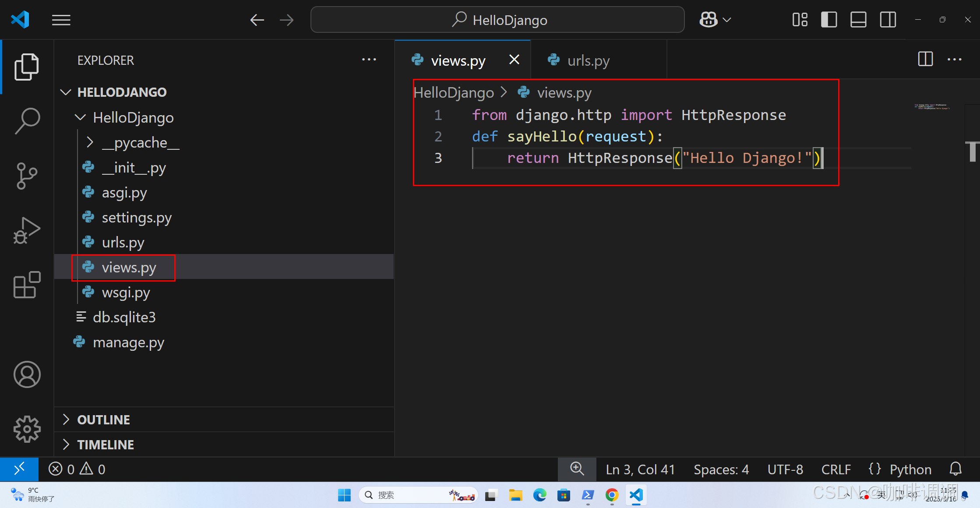Expand the __pycache__ folder
This screenshot has height=508, width=980.
pyautogui.click(x=140, y=142)
